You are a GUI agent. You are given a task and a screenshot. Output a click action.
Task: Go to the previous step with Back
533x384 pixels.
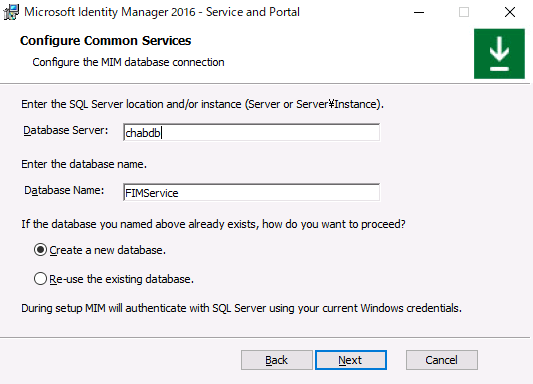[277, 360]
